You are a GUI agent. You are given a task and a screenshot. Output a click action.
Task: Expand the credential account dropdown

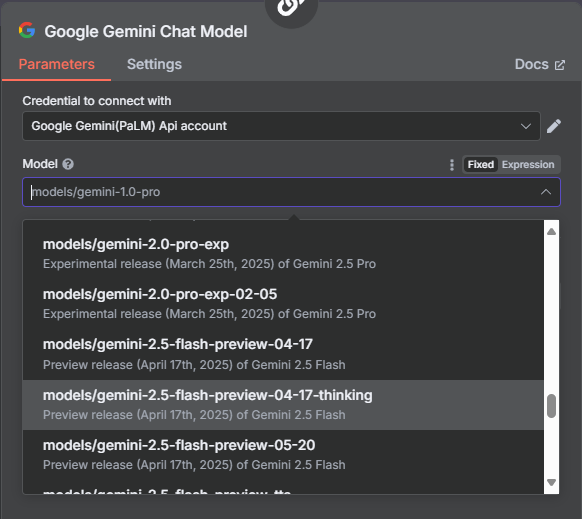tap(525, 126)
